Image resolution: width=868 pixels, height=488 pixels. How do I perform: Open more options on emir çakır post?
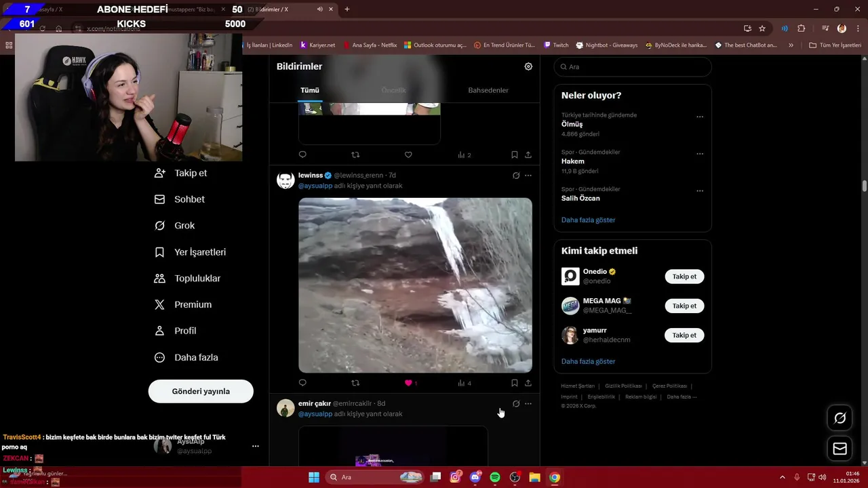(x=528, y=404)
